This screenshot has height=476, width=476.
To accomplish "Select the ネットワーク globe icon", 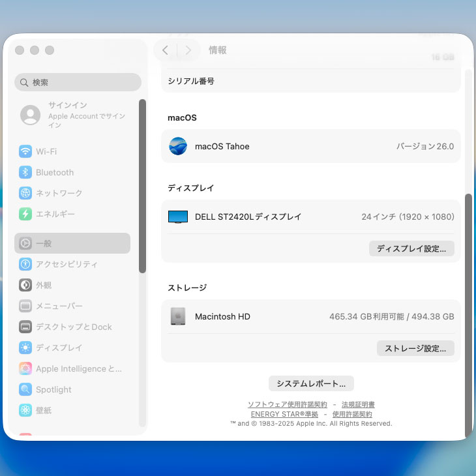I will pyautogui.click(x=25, y=193).
